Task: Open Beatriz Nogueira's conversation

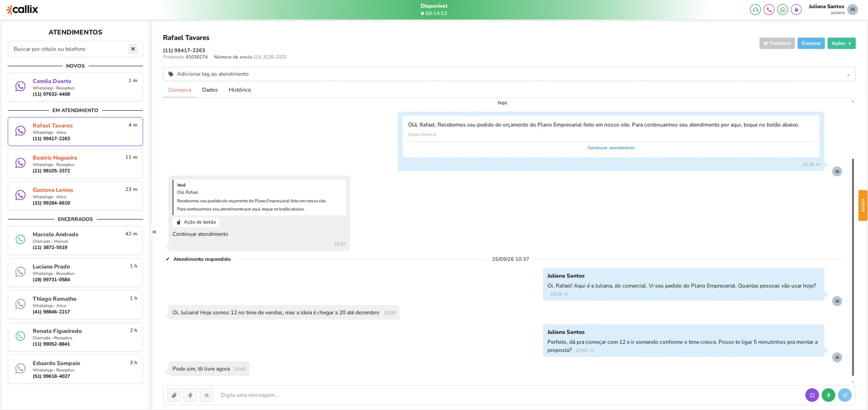Action: (x=75, y=164)
